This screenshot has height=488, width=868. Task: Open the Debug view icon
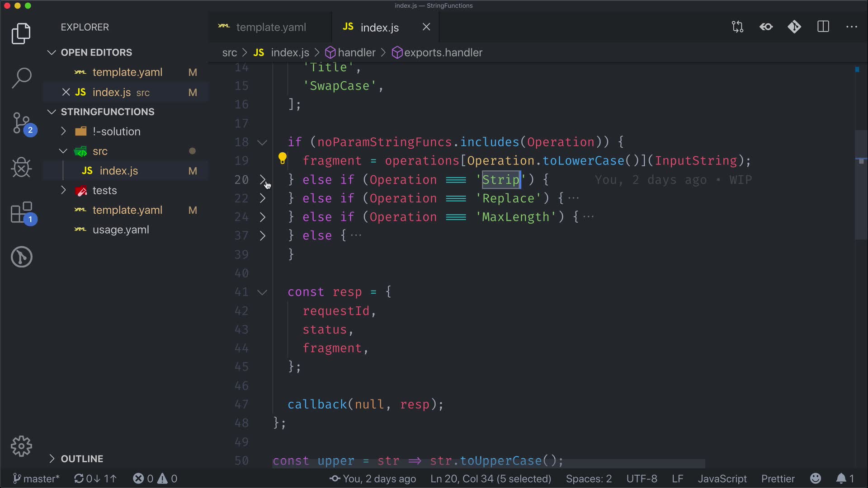[21, 168]
